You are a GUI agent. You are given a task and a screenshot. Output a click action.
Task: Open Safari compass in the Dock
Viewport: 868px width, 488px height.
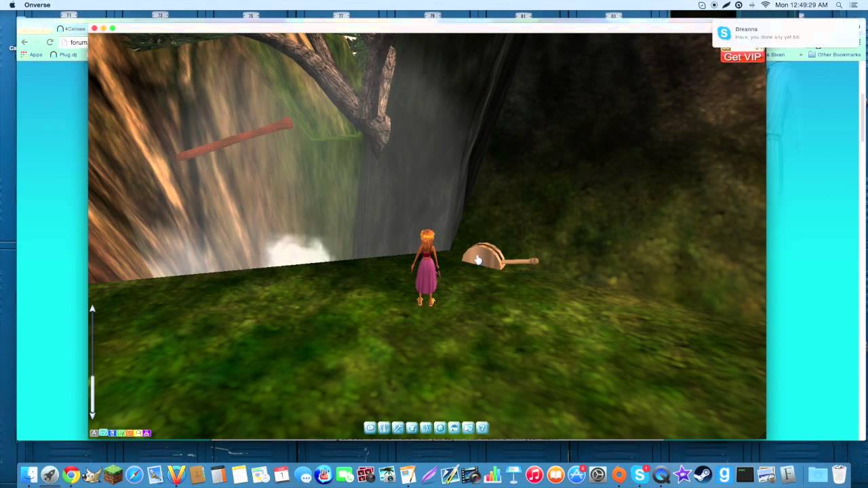[x=134, y=475]
